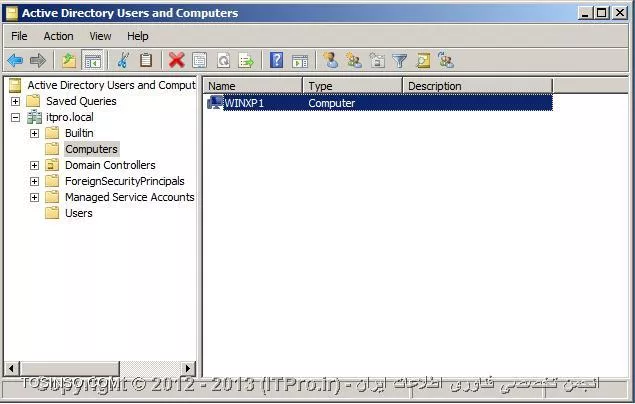Viewport: 635px width, 404px height.
Task: Minimize the Active Directory window
Action: [585, 13]
